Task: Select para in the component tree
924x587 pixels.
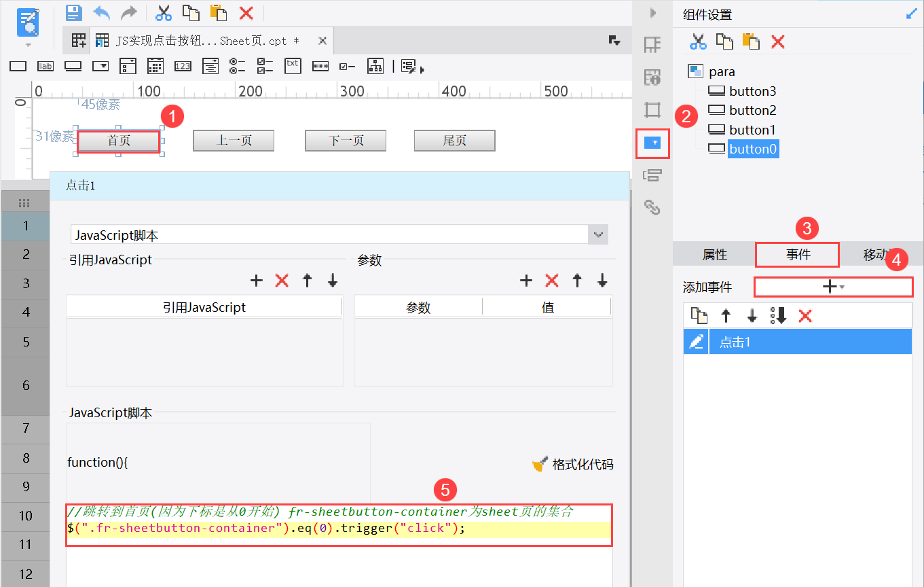Action: pos(722,71)
